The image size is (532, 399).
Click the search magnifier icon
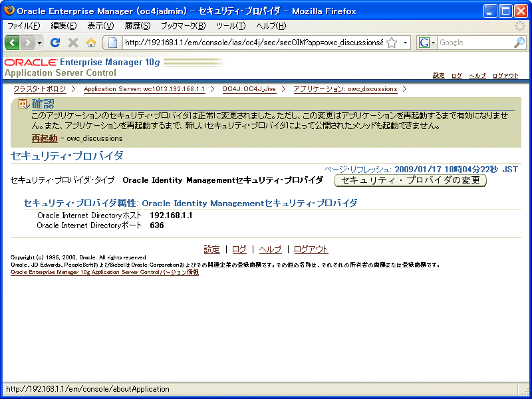[x=519, y=43]
